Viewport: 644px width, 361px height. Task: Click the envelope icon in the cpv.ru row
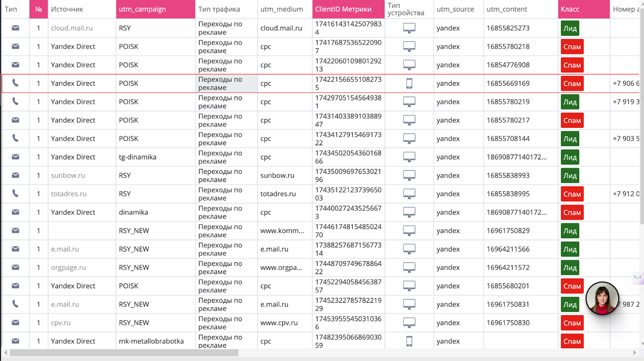coord(15,323)
